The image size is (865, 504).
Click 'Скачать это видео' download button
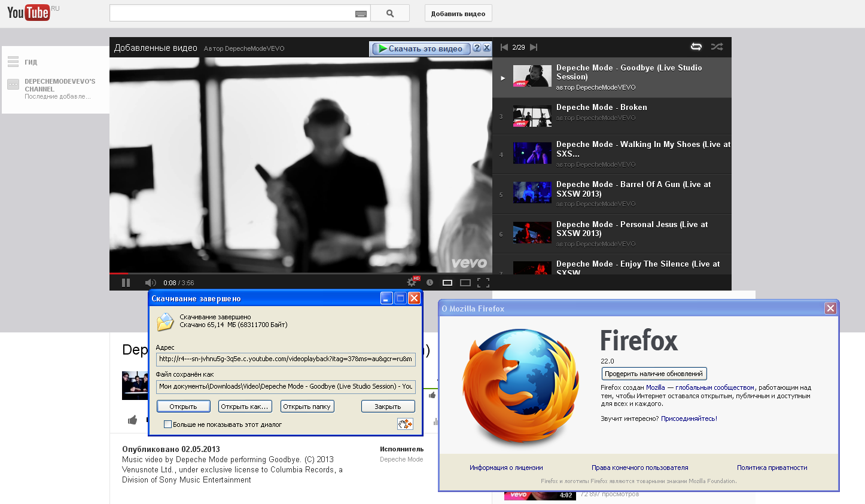420,48
